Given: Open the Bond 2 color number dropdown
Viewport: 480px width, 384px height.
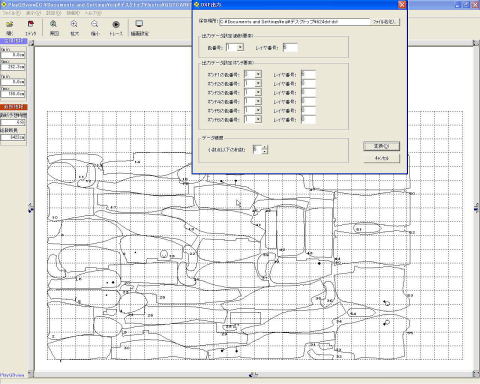Looking at the screenshot, I should (x=258, y=83).
